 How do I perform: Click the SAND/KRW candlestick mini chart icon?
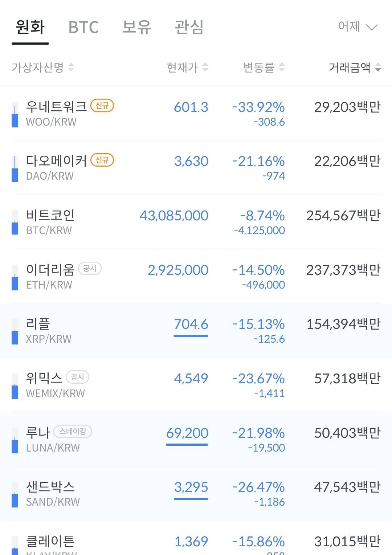tap(15, 495)
